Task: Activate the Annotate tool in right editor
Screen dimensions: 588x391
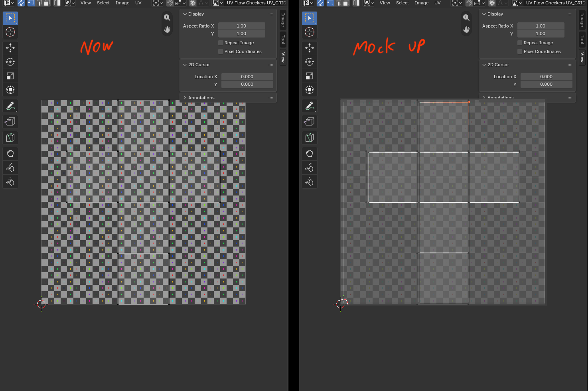Action: [x=310, y=106]
